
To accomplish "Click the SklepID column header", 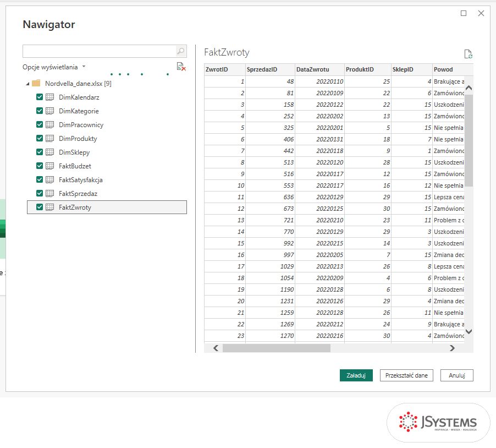I will 412,70.
